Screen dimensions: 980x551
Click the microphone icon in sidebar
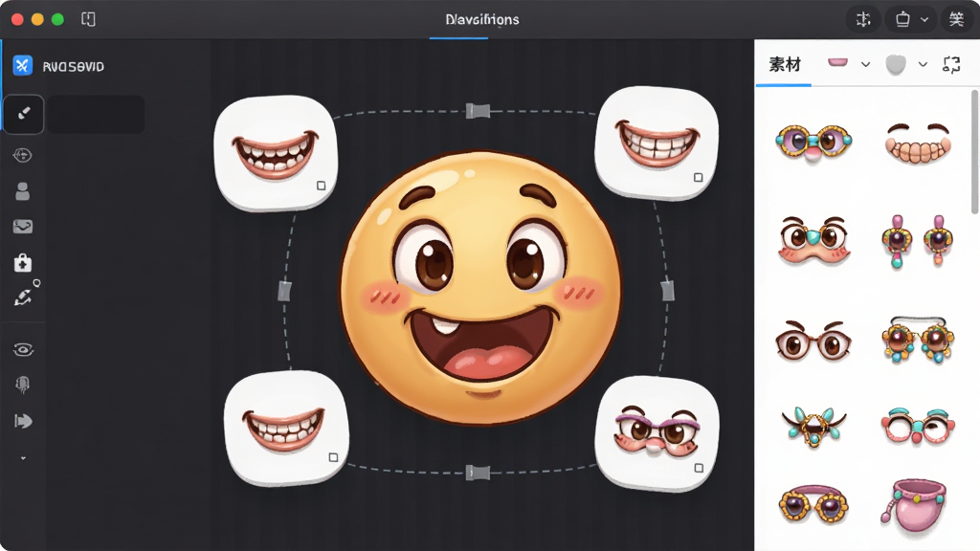(x=23, y=385)
